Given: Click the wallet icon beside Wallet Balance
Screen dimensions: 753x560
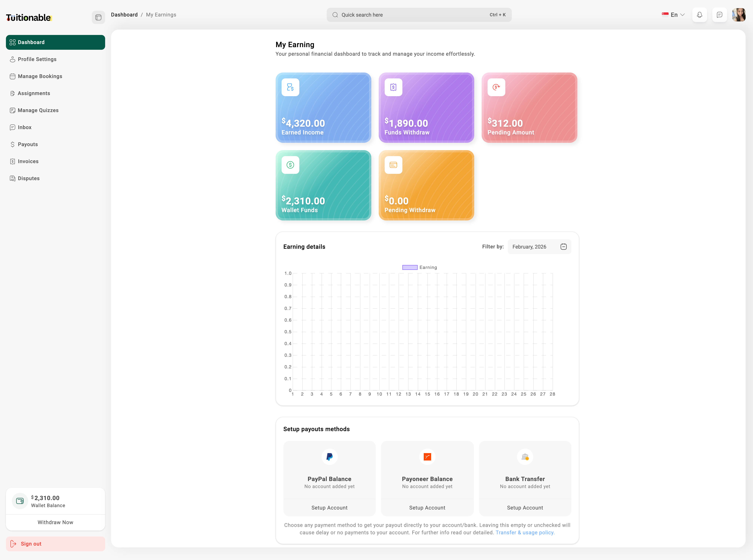Looking at the screenshot, I should [x=20, y=501].
